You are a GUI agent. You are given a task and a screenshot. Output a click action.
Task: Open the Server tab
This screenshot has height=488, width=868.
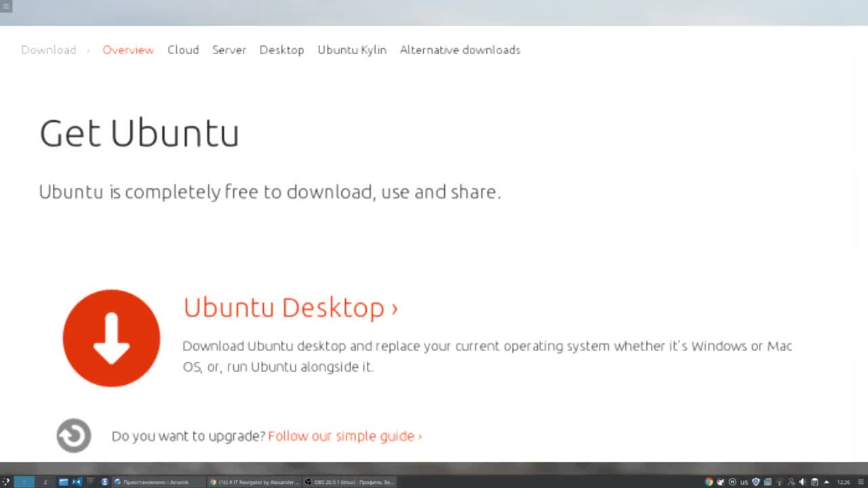tap(229, 50)
